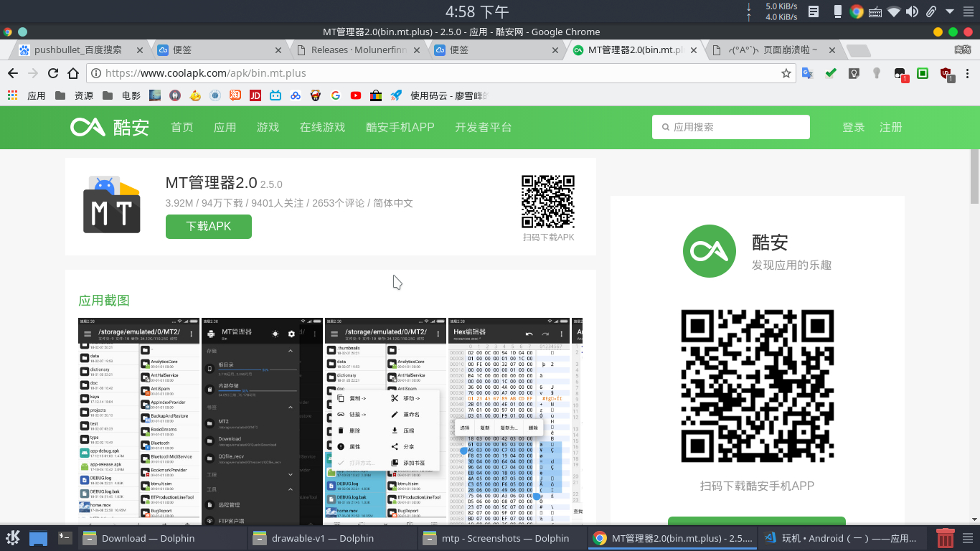This screenshot has height=551, width=980.
Task: Open the green checkmark extension
Action: click(831, 73)
